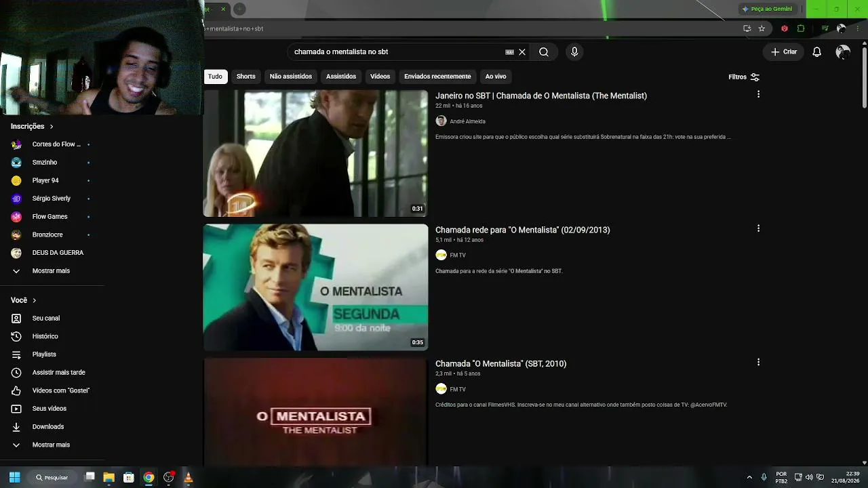Click the Peça ao Gemini button
This screenshot has height=488, width=868.
[767, 9]
